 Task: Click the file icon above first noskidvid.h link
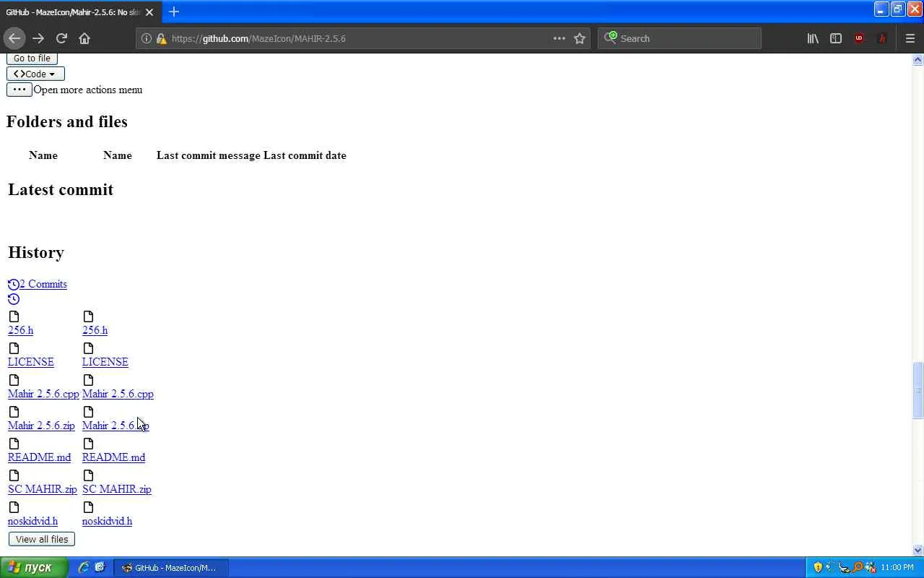(14, 507)
